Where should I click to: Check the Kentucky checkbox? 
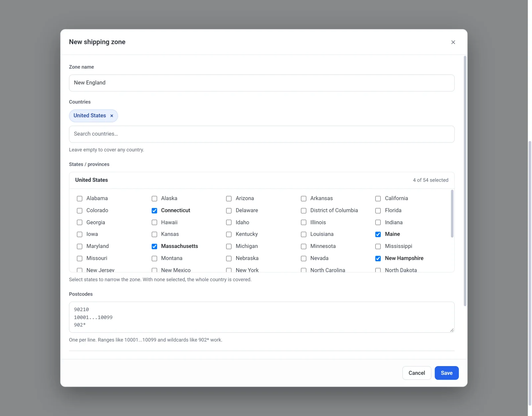(x=229, y=234)
